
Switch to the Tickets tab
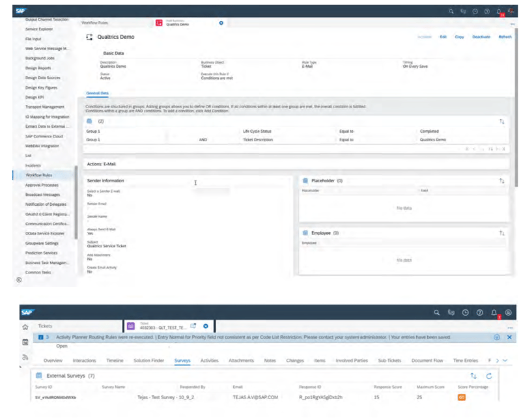[x=45, y=326]
